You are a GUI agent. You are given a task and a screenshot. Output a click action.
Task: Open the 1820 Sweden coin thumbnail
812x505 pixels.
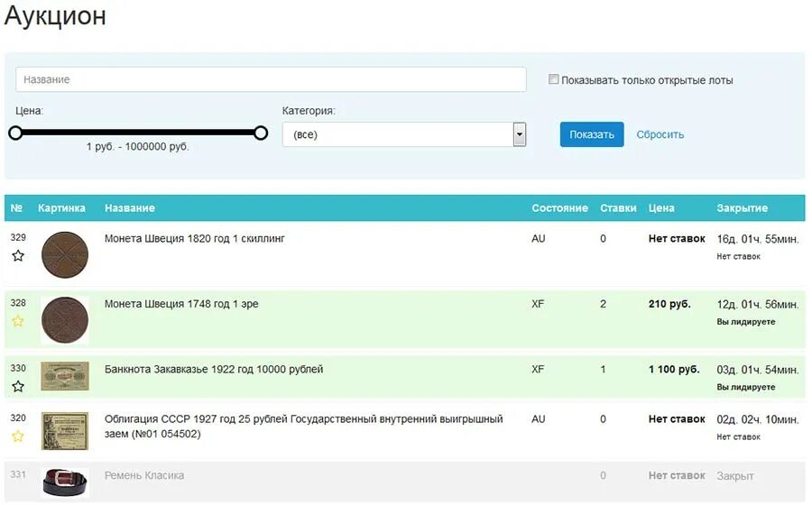(65, 255)
